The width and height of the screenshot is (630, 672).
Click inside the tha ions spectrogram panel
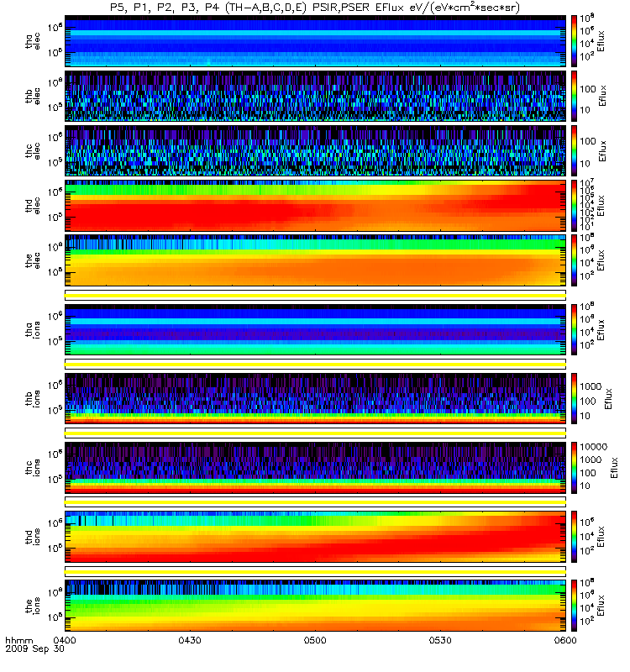pos(316,330)
